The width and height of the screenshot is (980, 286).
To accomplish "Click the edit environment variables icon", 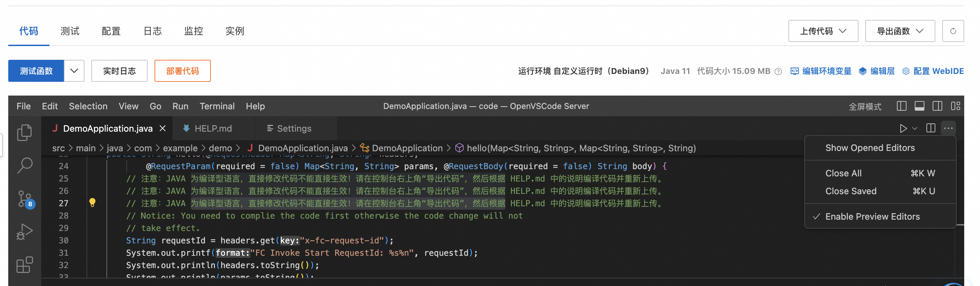I will (794, 71).
